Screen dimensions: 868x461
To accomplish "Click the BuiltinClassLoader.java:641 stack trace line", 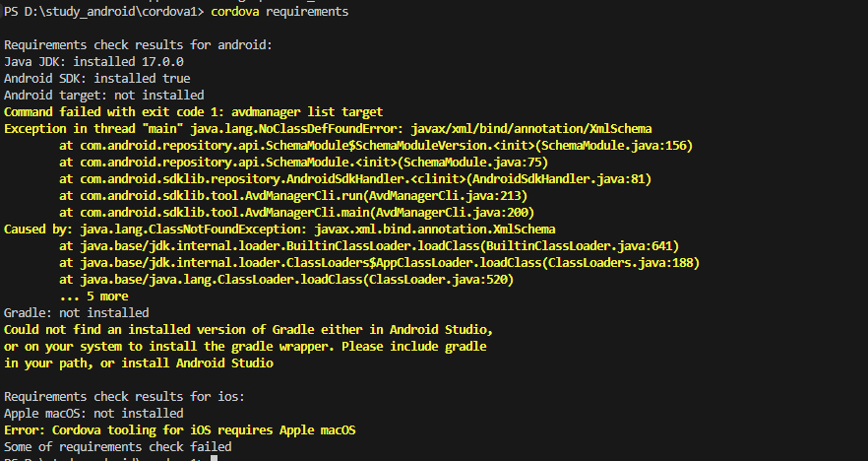I will click(x=369, y=246).
